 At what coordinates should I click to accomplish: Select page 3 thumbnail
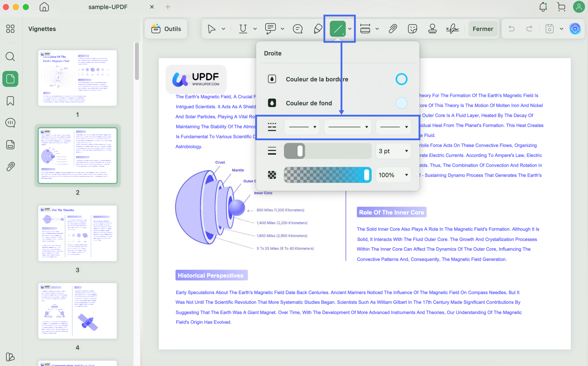tap(77, 233)
